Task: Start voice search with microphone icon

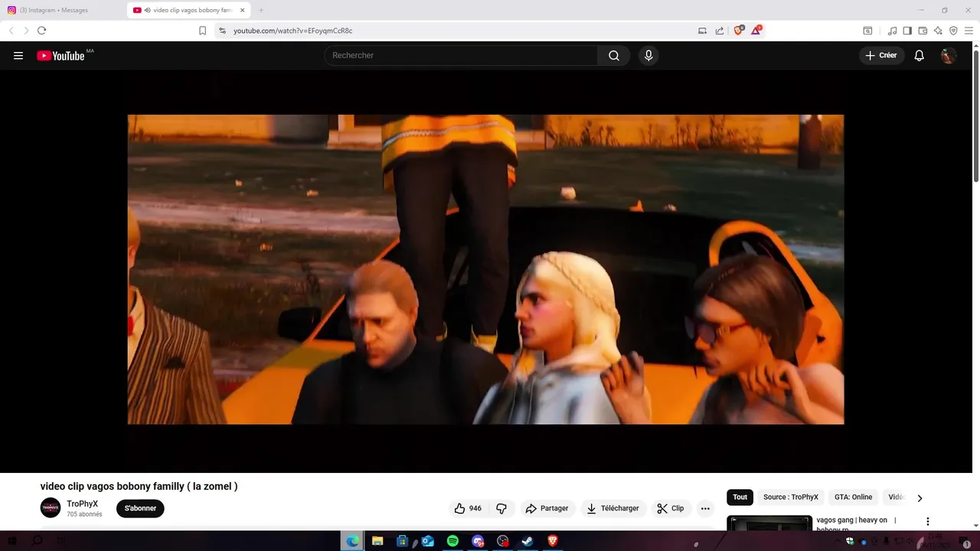Action: click(648, 56)
